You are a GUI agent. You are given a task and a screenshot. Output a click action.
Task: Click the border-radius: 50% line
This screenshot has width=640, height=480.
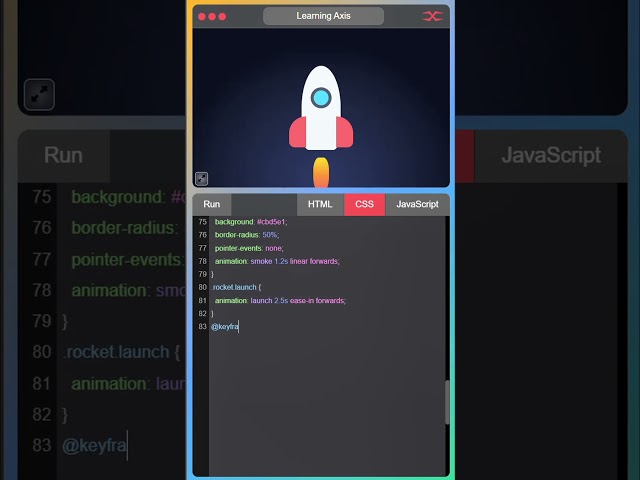247,235
